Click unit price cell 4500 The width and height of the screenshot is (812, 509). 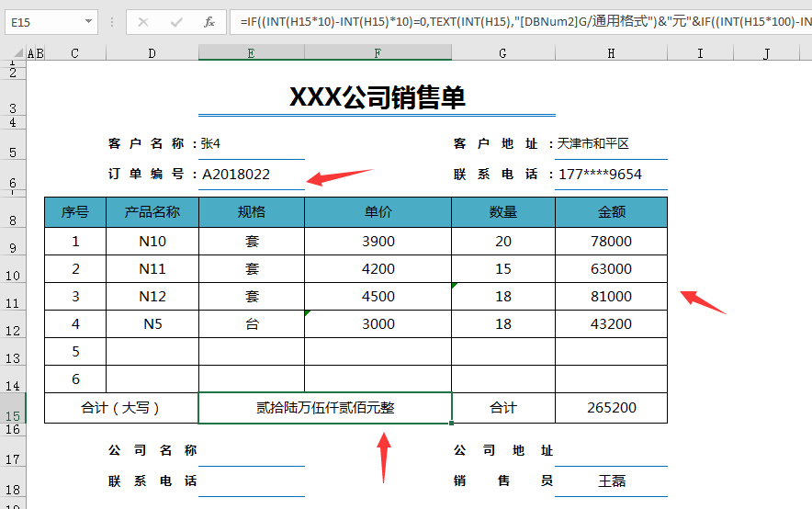378,296
